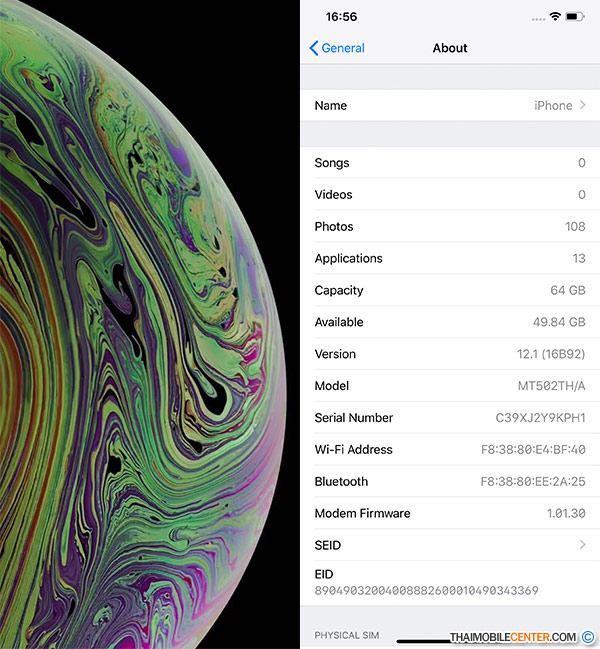Tap the Model row label

coord(331,386)
